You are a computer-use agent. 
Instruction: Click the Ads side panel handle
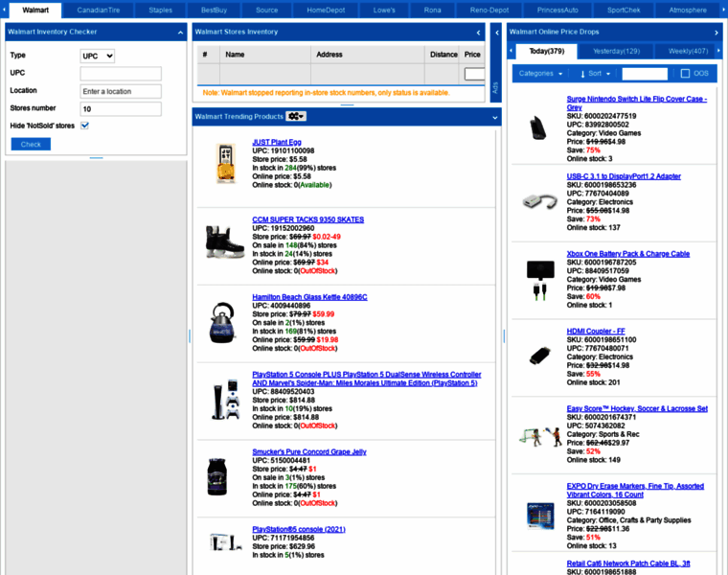(494, 88)
